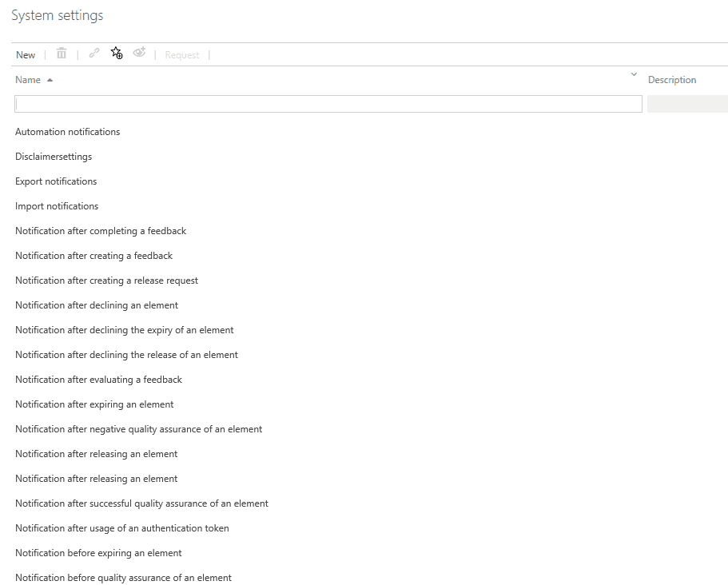Image resolution: width=728 pixels, height=585 pixels.
Task: Open Notification after declining the release row
Action: pyautogui.click(x=127, y=355)
